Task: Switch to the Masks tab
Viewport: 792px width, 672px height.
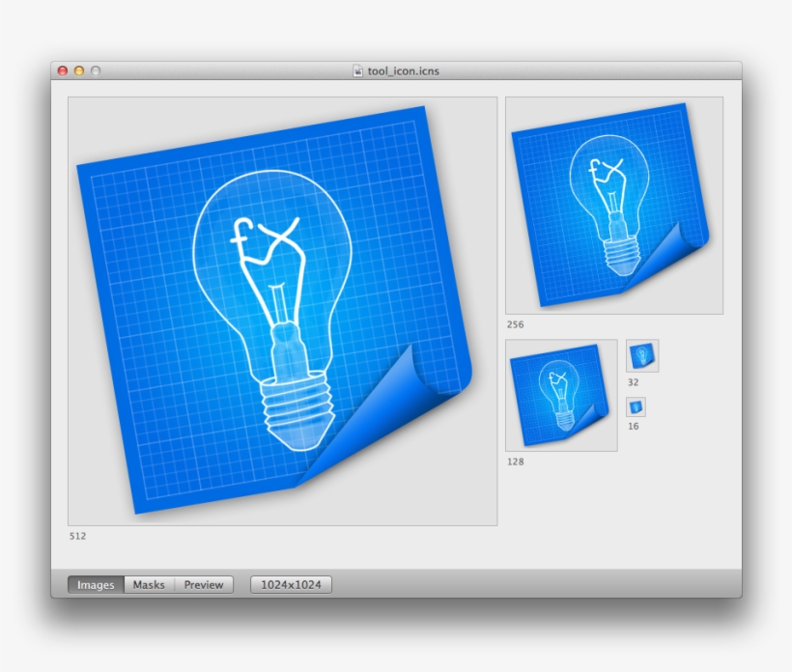Action: [x=149, y=584]
